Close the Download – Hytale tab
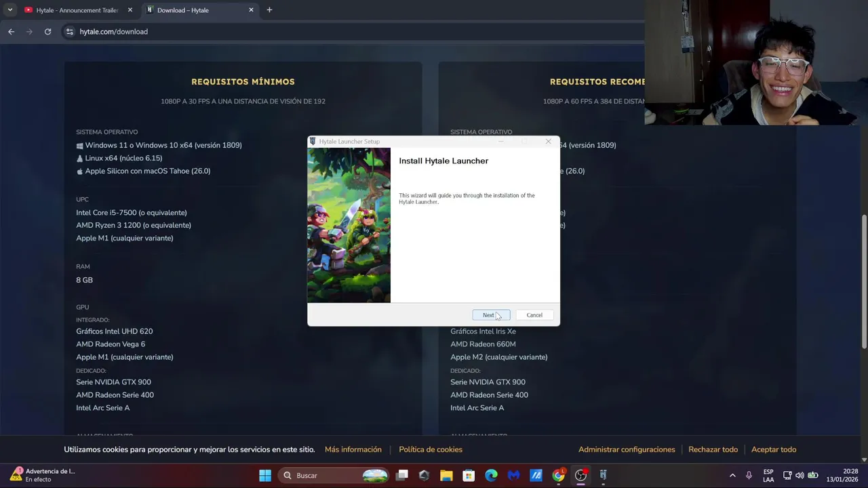The image size is (868, 488). click(251, 10)
